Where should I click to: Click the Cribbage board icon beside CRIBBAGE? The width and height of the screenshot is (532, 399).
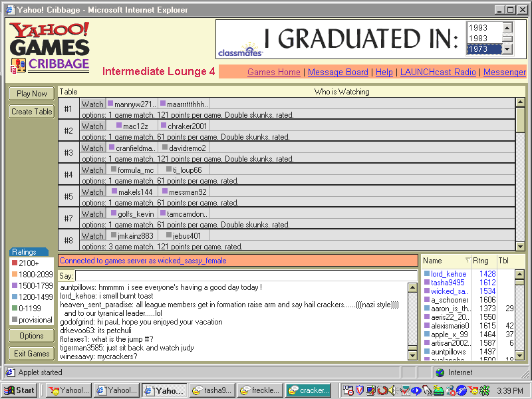19,65
